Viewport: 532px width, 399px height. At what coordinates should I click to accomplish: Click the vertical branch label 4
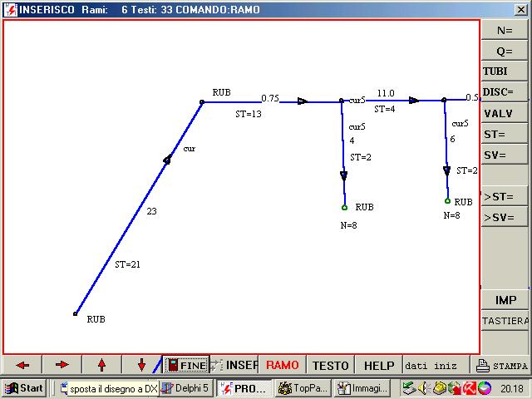[352, 140]
